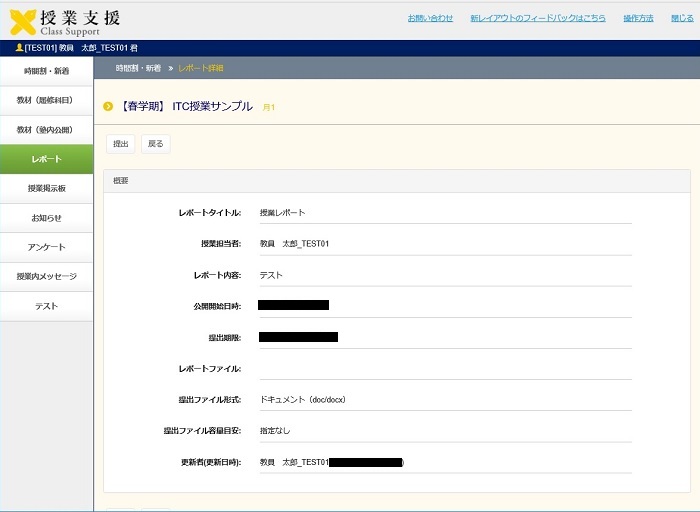Click the 時間割・新着 breadcrumb link
Image resolution: width=700 pixels, height=512 pixels.
pos(139,68)
